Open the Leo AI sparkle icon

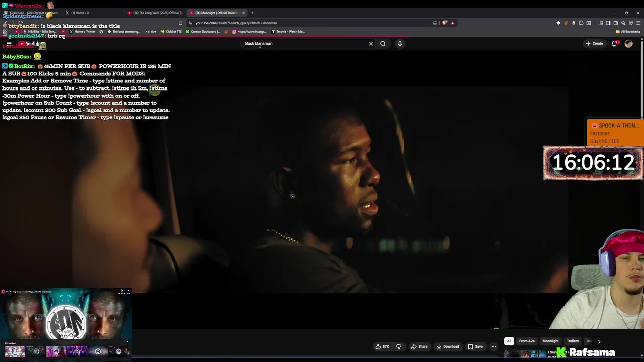pos(623,23)
